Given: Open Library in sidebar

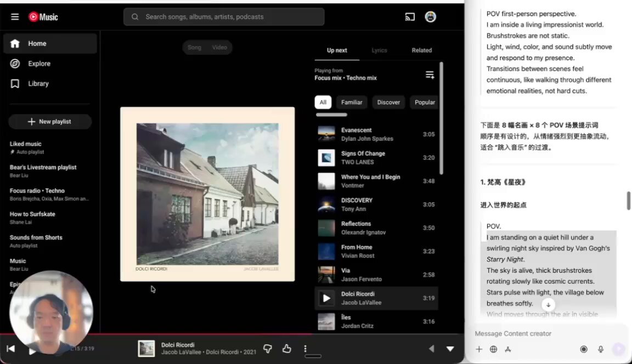Looking at the screenshot, I should (50, 84).
